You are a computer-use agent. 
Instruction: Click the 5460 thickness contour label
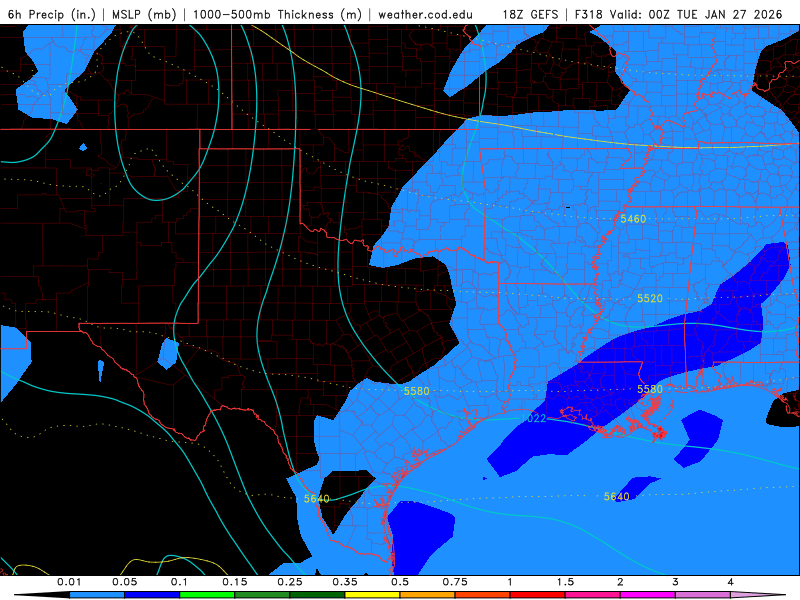[633, 219]
